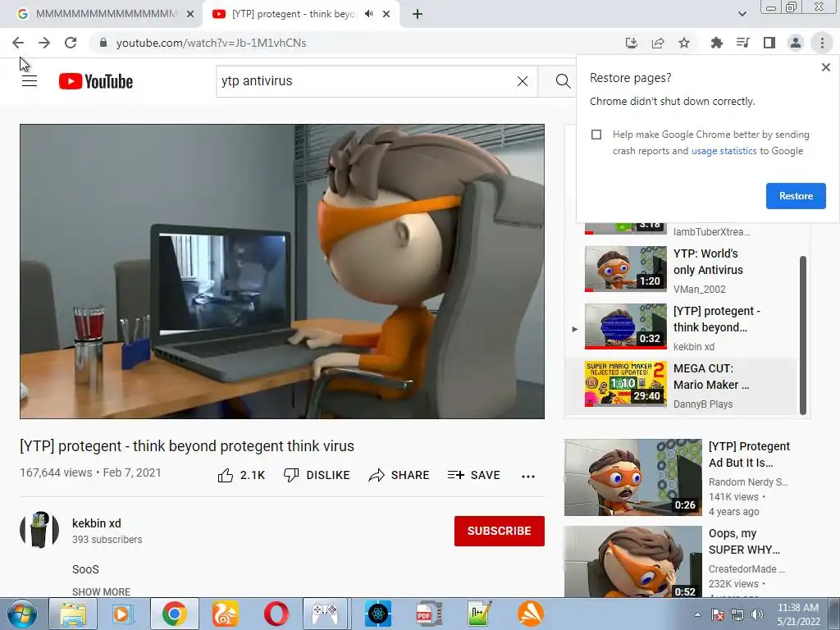Viewport: 840px width, 630px height.
Task: Click the main video player
Action: click(282, 272)
